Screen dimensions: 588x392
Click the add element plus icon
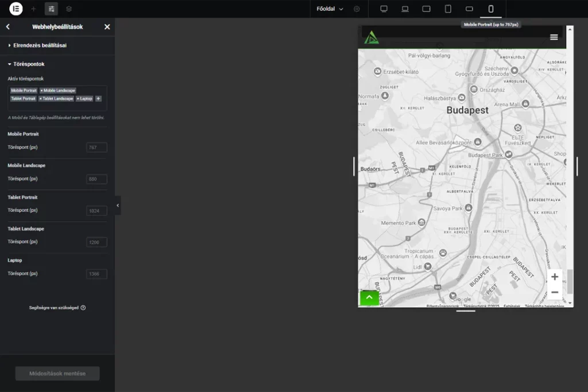point(33,9)
